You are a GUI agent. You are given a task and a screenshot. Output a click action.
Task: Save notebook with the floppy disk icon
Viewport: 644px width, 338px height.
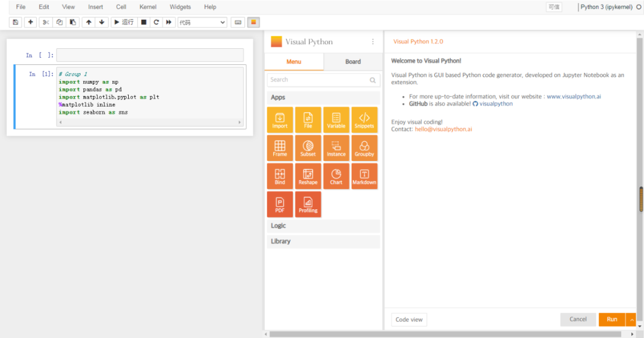click(x=16, y=22)
